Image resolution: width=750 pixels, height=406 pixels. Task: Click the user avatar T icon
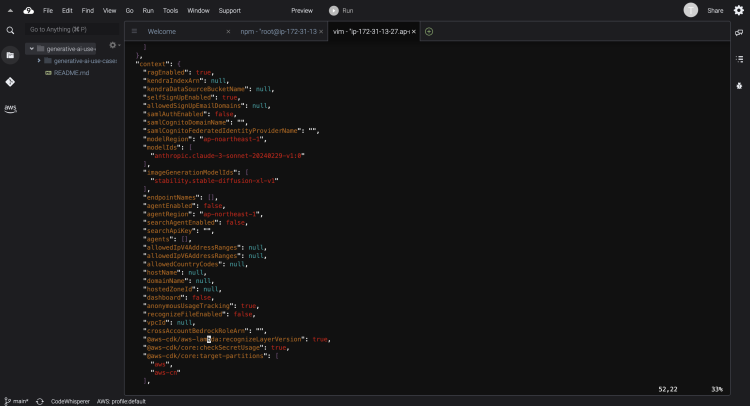(690, 10)
